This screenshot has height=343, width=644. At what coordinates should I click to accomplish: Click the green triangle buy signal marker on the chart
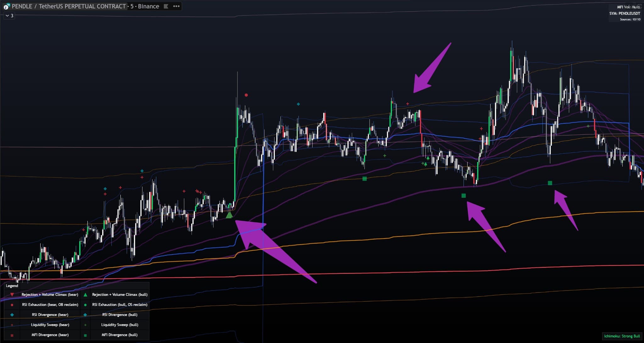(229, 215)
